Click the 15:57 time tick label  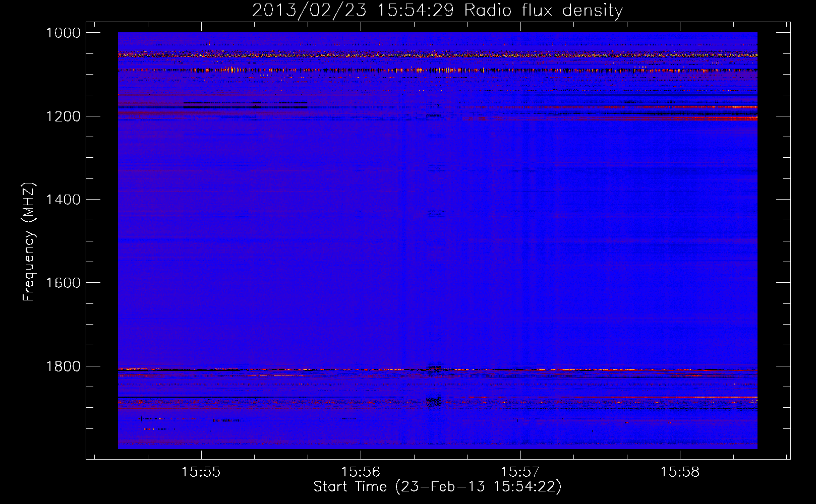pyautogui.click(x=520, y=472)
